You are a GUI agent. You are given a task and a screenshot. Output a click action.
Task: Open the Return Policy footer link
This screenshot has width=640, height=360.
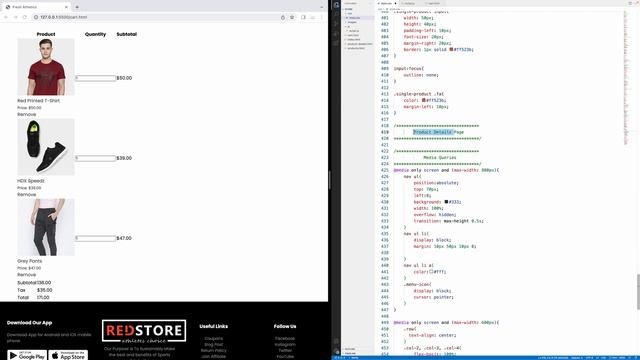pos(213,350)
